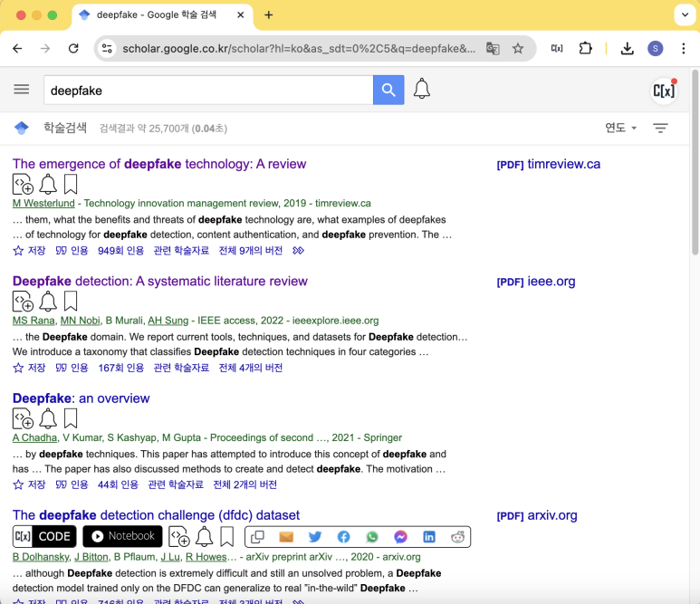Bookmark the dfdc dataset paper

(x=226, y=537)
